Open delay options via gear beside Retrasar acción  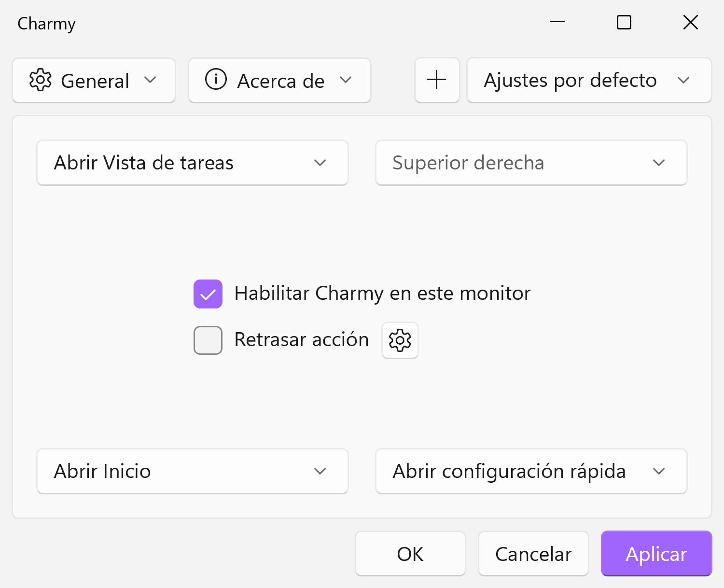[400, 340]
